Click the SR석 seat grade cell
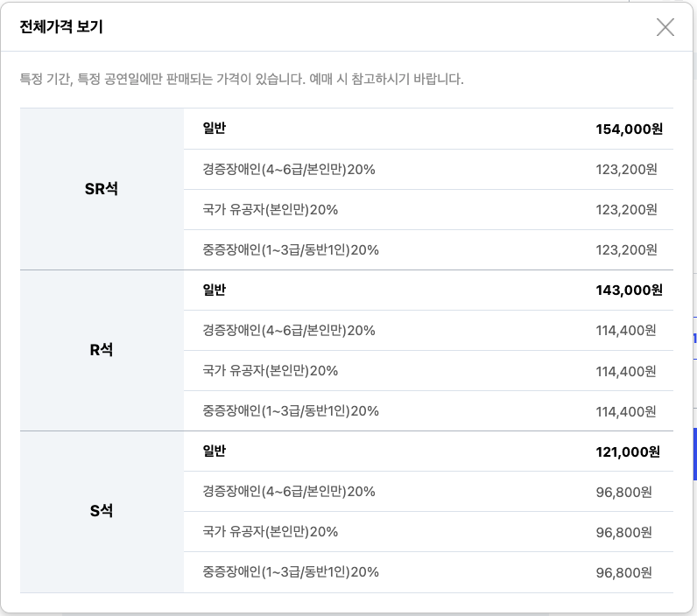The height and width of the screenshot is (616, 697). (x=102, y=189)
